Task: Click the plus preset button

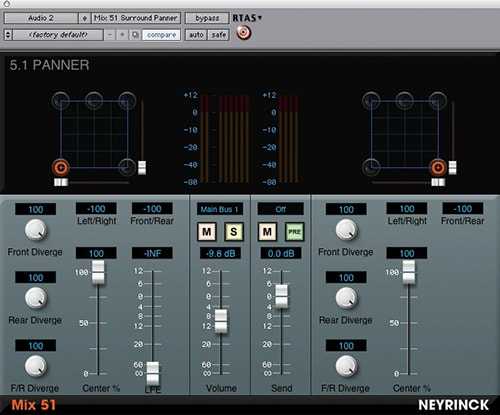Action: point(122,35)
